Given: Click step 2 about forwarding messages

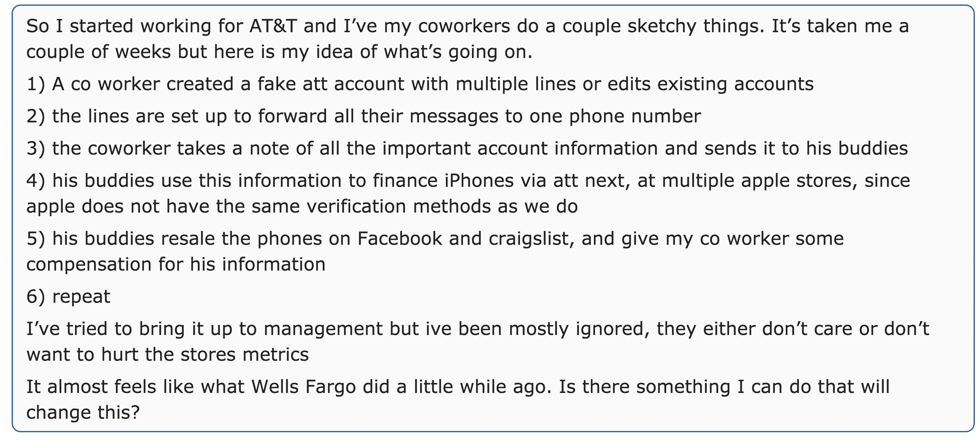Looking at the screenshot, I should tap(363, 116).
